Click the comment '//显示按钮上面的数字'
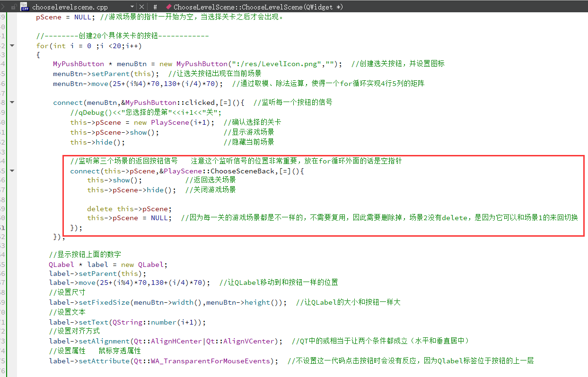This screenshot has width=588, height=377. click(85, 255)
